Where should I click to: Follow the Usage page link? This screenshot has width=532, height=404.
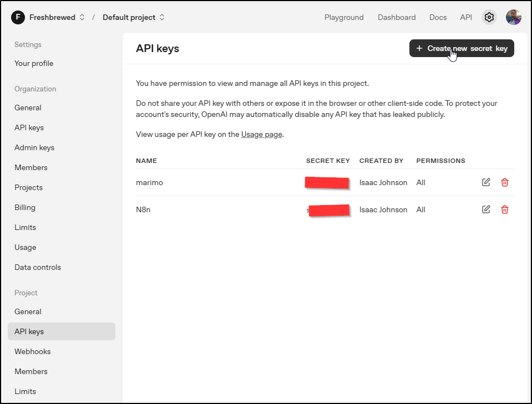(262, 135)
